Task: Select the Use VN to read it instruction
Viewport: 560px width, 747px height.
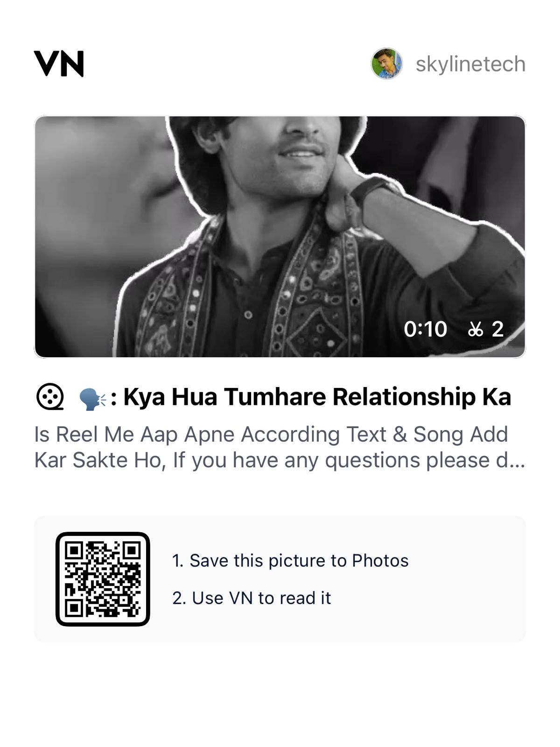Action: (x=253, y=598)
